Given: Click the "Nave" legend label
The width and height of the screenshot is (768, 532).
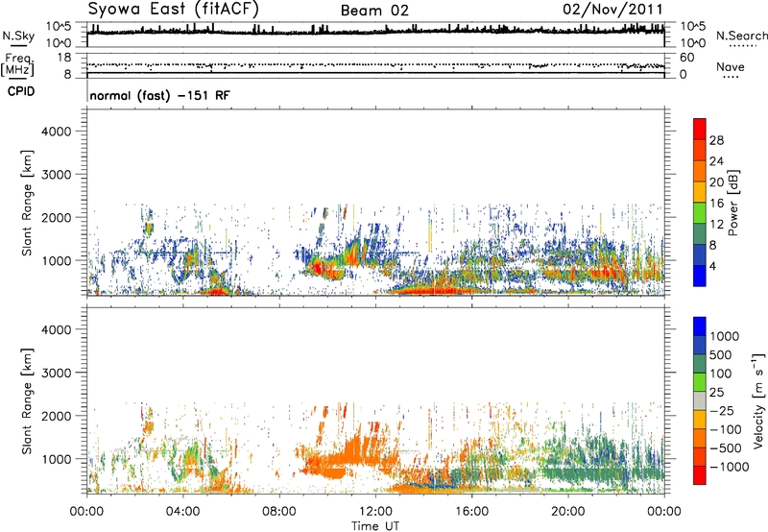Looking at the screenshot, I should 731,66.
